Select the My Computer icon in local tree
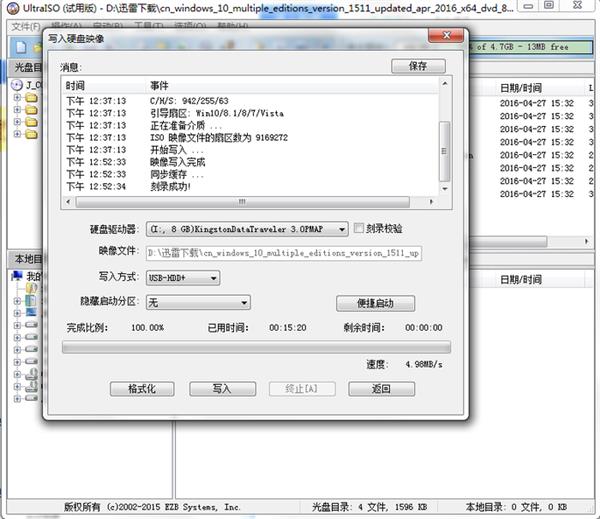600x519 pixels. (x=18, y=275)
